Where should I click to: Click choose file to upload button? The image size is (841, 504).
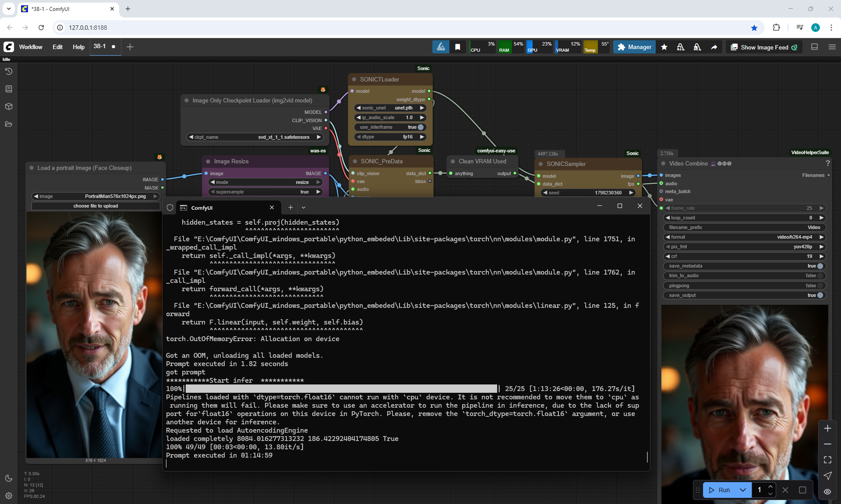95,206
